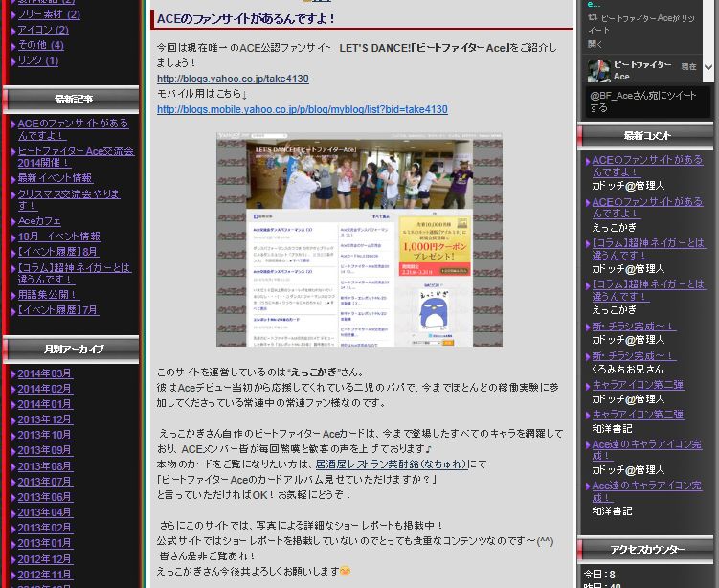Viewport: 719px width, 588px height.
Task: Click 開く under the retweeted tweet
Action: [x=595, y=44]
